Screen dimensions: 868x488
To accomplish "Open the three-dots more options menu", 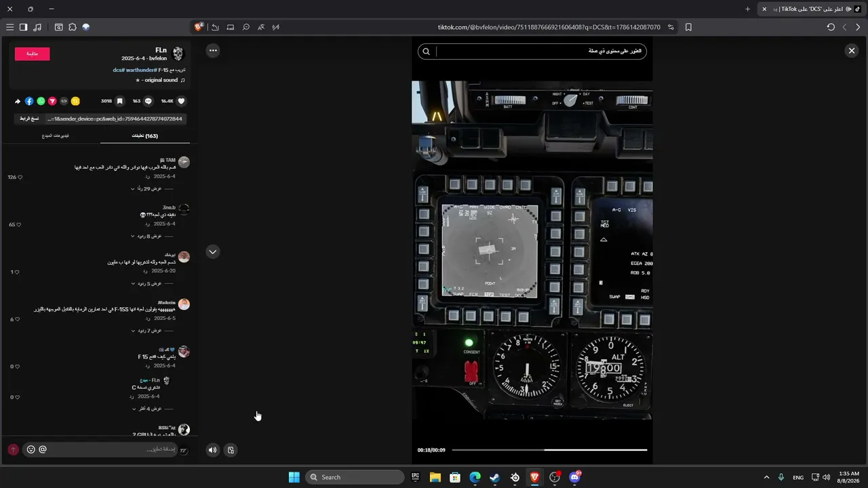I will click(x=213, y=50).
